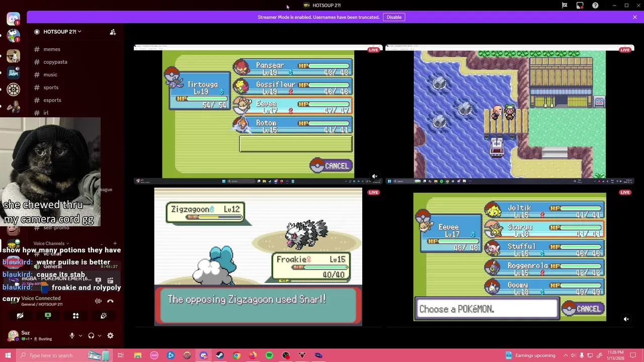The image size is (644, 362).
Task: Focus the Choose a POKéMON stream tile
Action: 510,257
